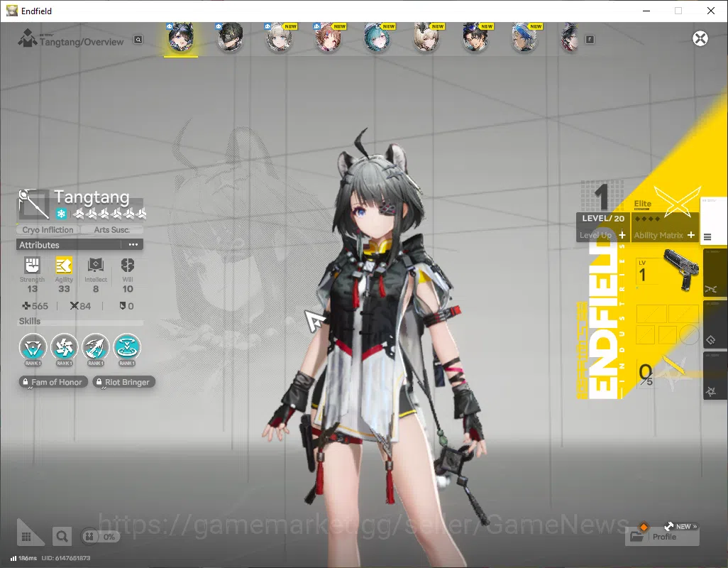Select Tangtang's highlighted portrait in the roster
728x568 pixels.
(181, 38)
